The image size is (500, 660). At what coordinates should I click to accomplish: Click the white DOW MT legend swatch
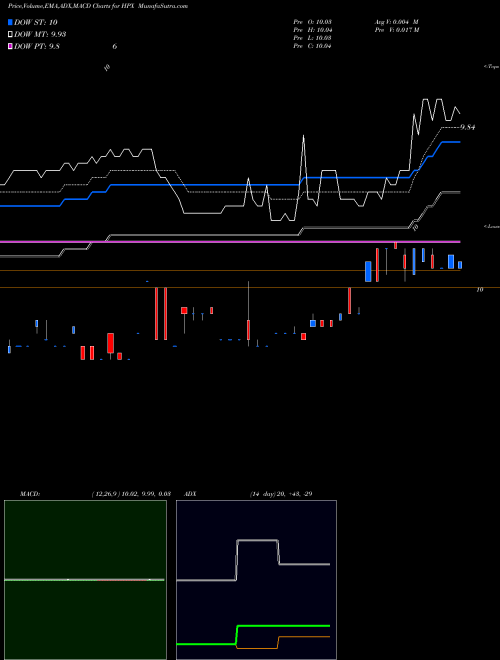point(10,35)
